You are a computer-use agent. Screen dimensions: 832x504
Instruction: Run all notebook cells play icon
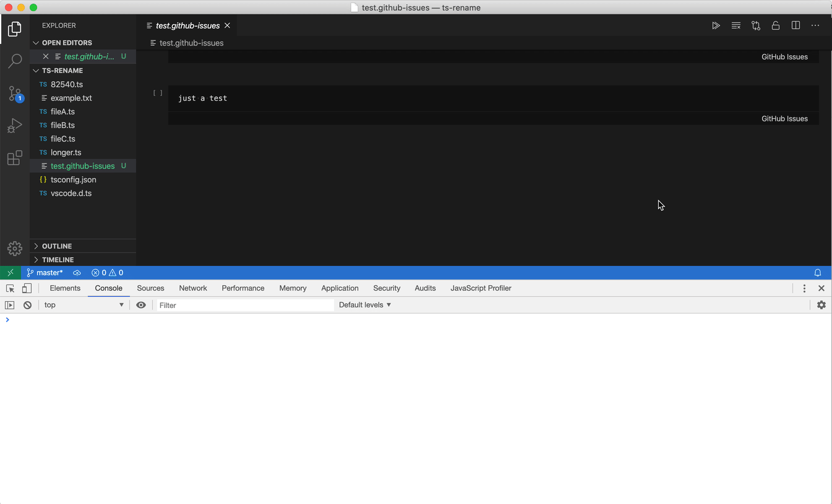pos(716,25)
